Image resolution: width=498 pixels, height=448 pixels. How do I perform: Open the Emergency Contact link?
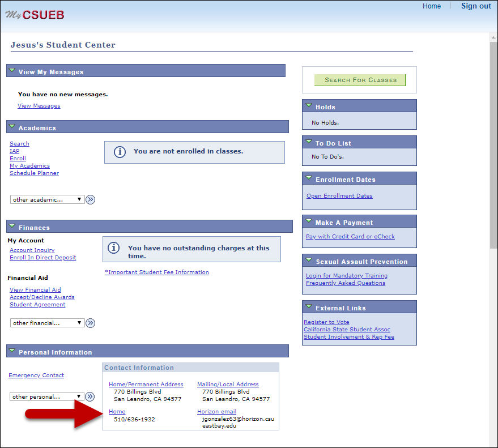tap(36, 376)
